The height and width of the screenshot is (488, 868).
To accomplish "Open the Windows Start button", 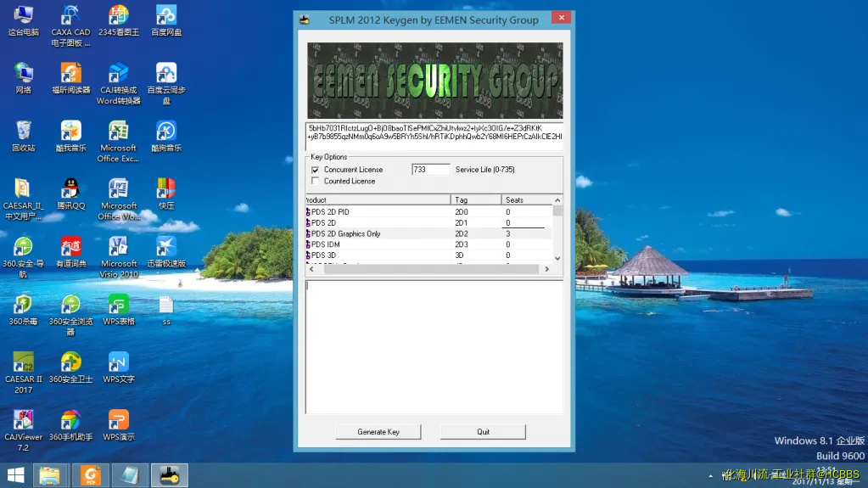I will (x=15, y=475).
